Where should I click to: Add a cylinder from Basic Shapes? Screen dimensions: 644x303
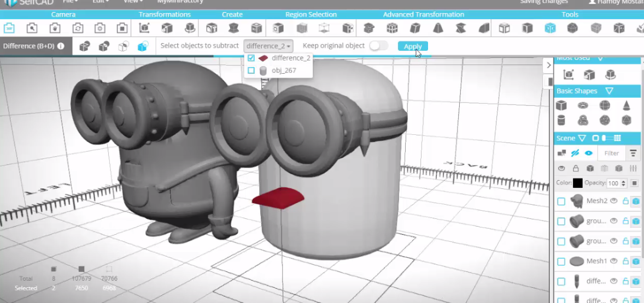(561, 121)
